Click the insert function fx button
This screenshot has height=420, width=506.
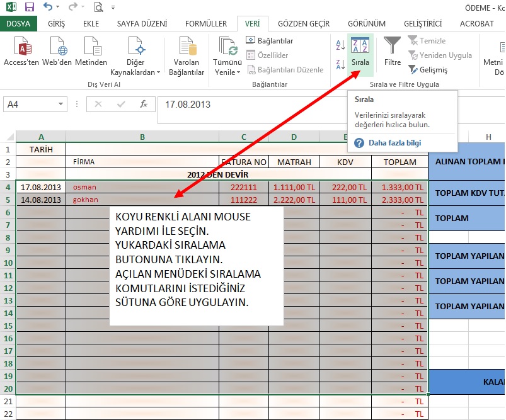[x=144, y=105]
